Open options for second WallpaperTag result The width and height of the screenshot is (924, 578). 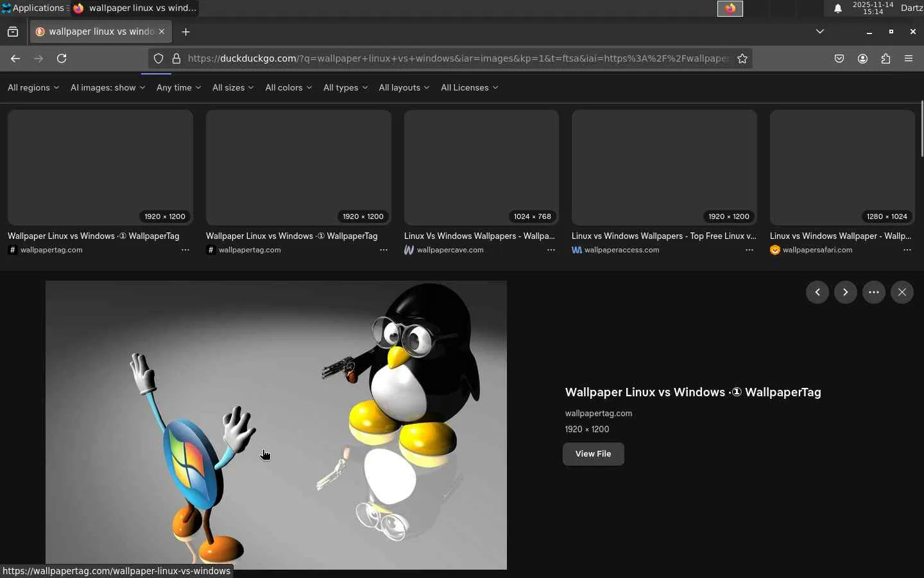(384, 250)
